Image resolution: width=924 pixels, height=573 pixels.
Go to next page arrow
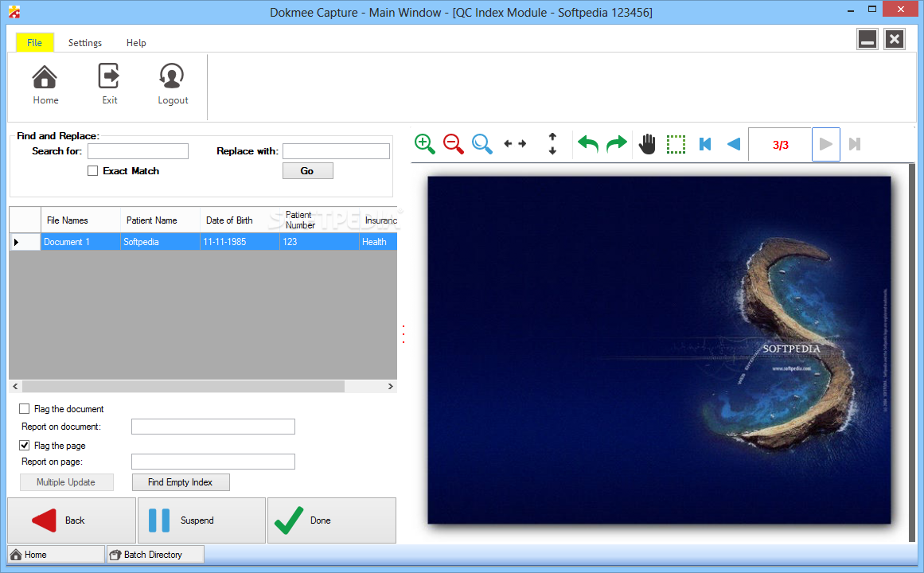point(826,144)
